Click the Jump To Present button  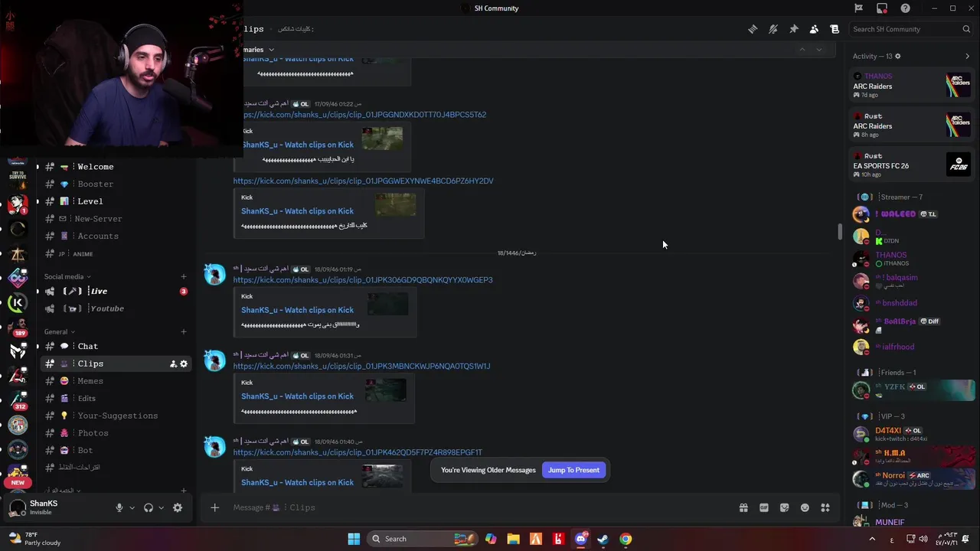pyautogui.click(x=573, y=470)
